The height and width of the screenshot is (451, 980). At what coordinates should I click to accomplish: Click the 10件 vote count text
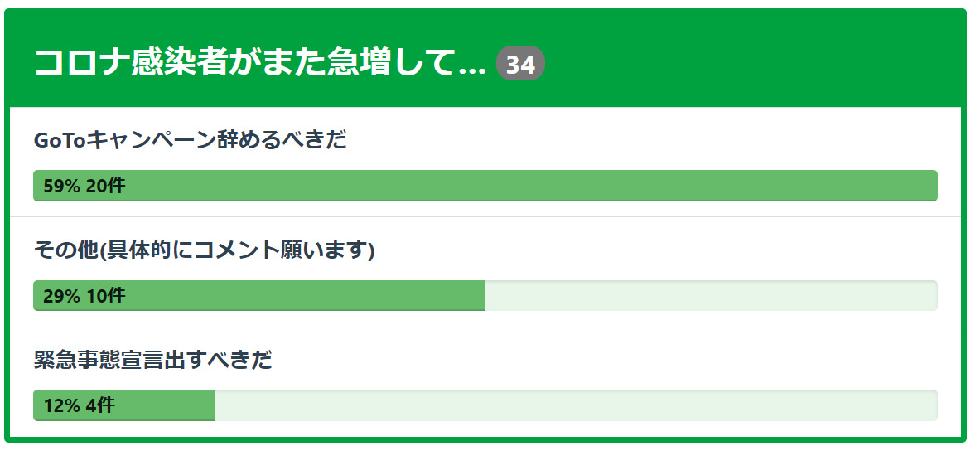tap(105, 296)
